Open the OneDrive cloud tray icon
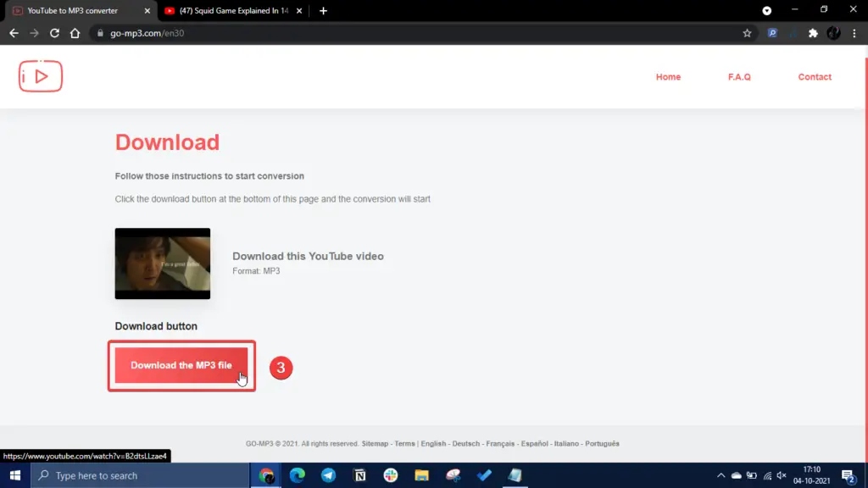This screenshot has height=488, width=868. pos(737,475)
